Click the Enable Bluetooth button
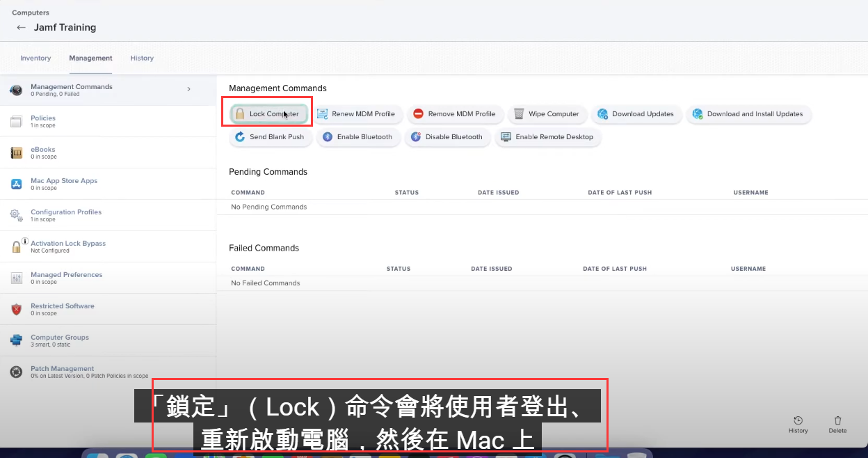 tap(358, 137)
